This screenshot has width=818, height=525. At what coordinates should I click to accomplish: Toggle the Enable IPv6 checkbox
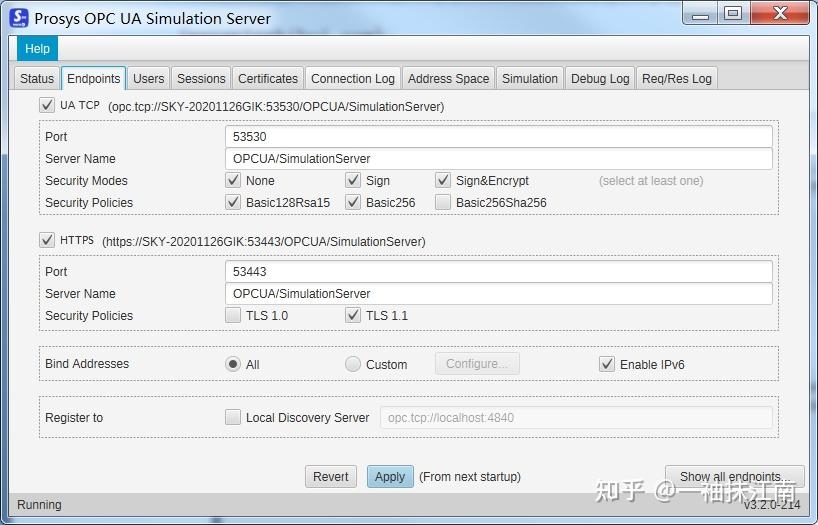click(607, 365)
